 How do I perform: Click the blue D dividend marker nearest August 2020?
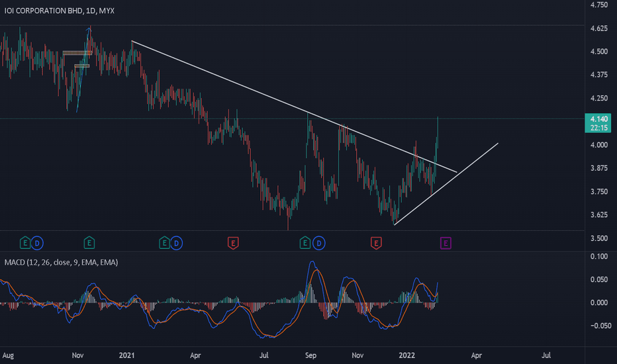(x=37, y=243)
